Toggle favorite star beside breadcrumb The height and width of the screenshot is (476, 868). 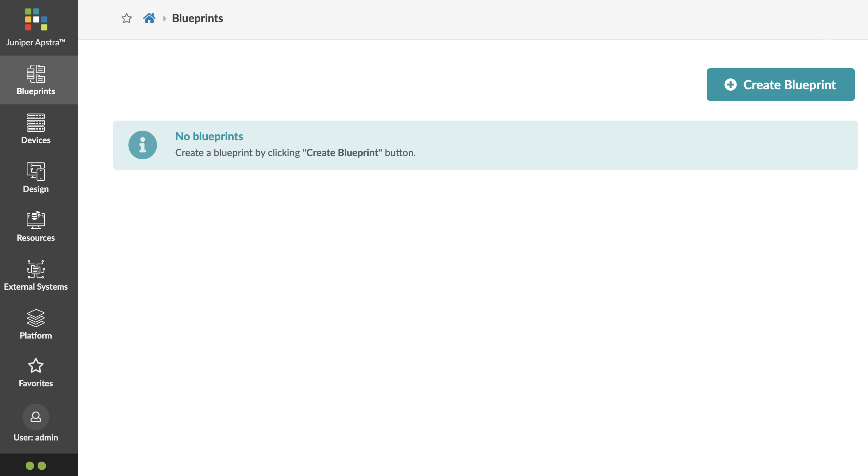tap(127, 18)
